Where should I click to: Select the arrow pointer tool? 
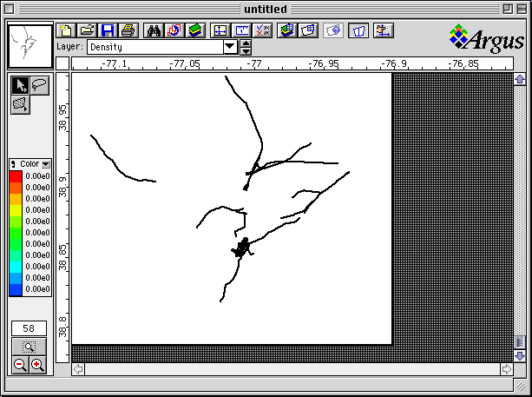coord(20,85)
